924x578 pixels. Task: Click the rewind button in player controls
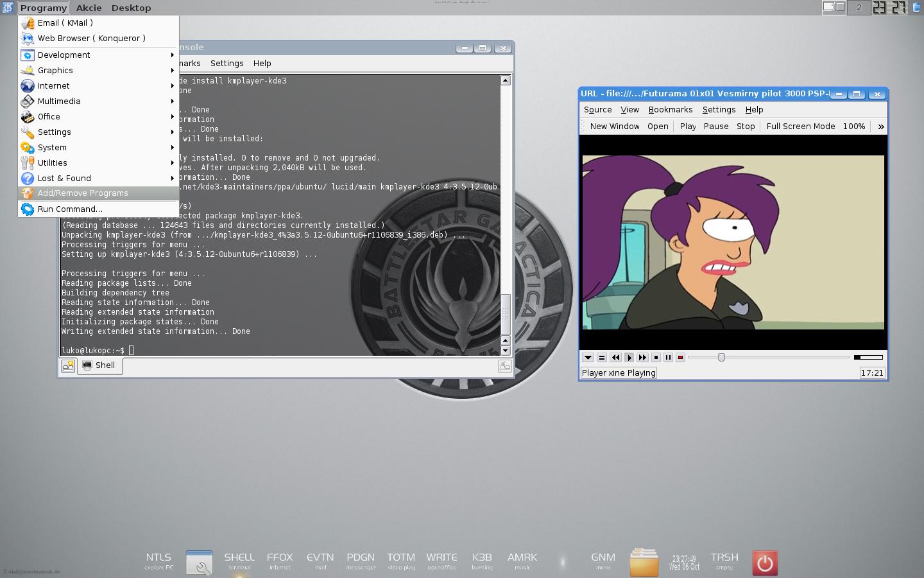coord(615,357)
